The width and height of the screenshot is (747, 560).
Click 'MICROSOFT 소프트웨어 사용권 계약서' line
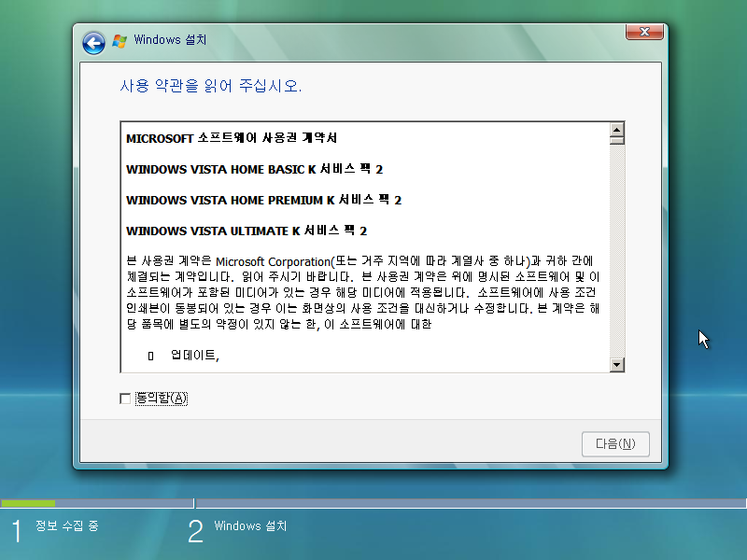click(x=232, y=138)
